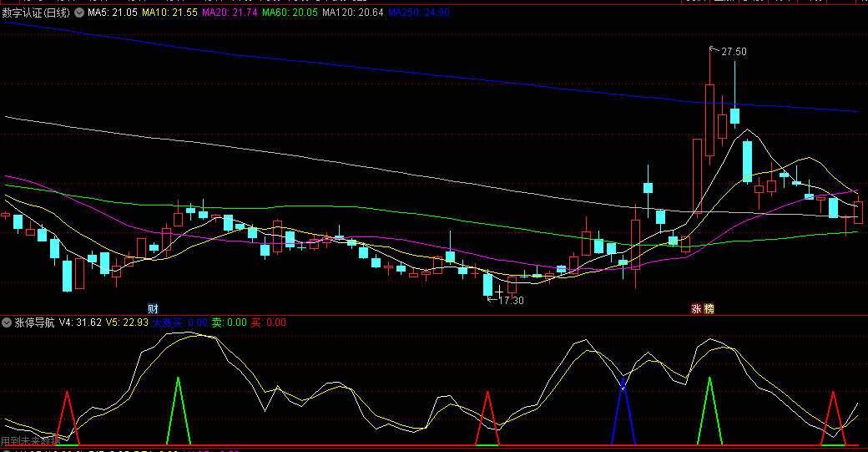Click the green MA60: 20.05 label
This screenshot has height=452, width=868.
coord(290,13)
